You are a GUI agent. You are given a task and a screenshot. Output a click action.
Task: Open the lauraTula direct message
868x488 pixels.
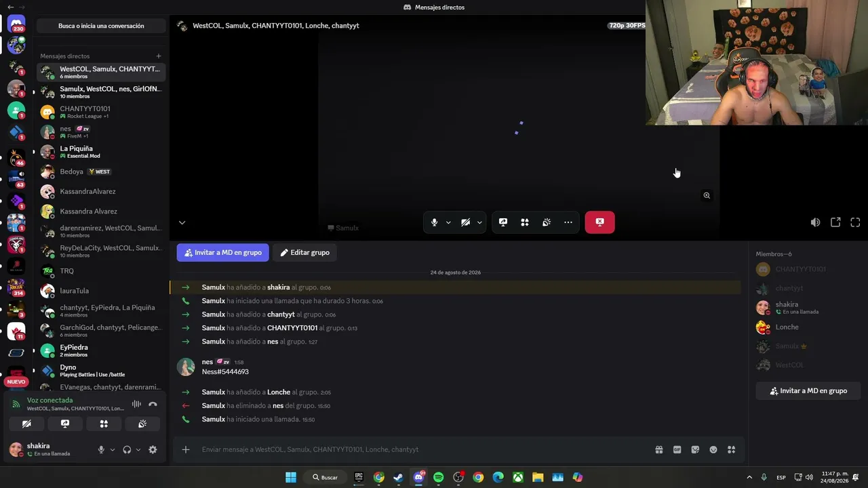pyautogui.click(x=101, y=291)
